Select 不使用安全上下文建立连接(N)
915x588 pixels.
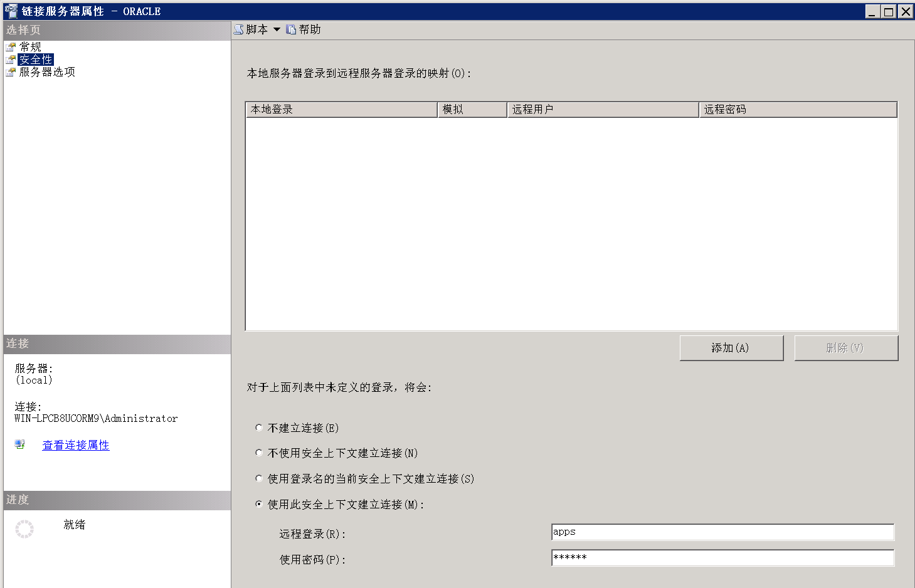[259, 453]
